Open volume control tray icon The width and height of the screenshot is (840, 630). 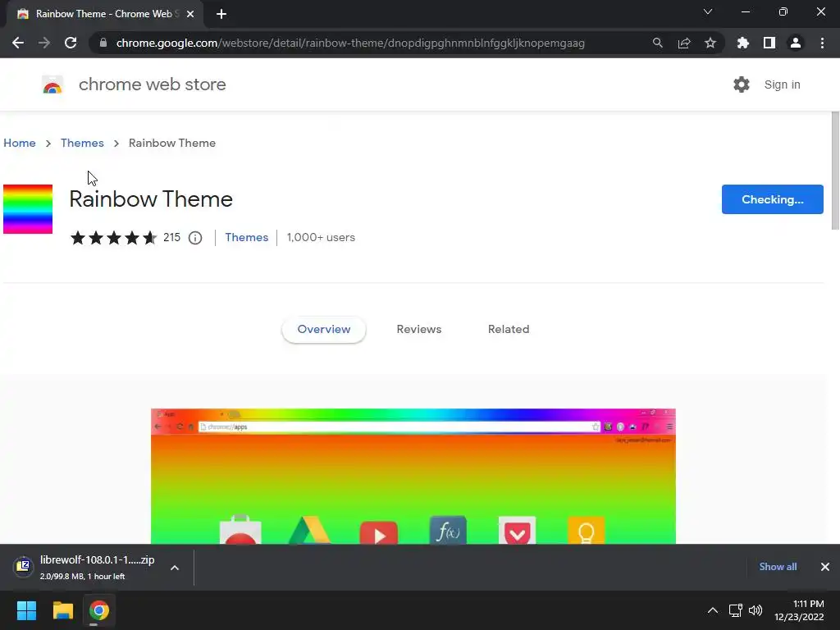click(x=756, y=610)
